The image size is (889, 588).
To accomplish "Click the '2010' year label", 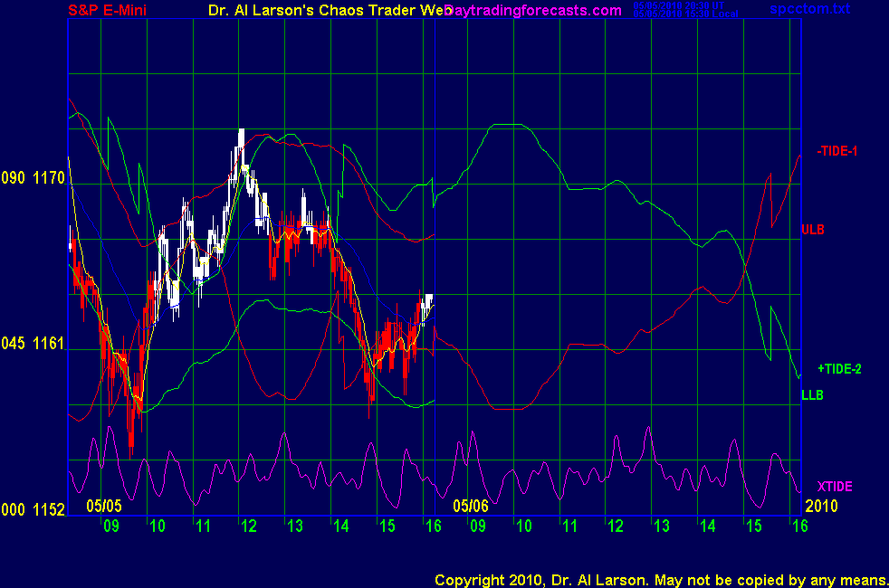I will (x=821, y=506).
